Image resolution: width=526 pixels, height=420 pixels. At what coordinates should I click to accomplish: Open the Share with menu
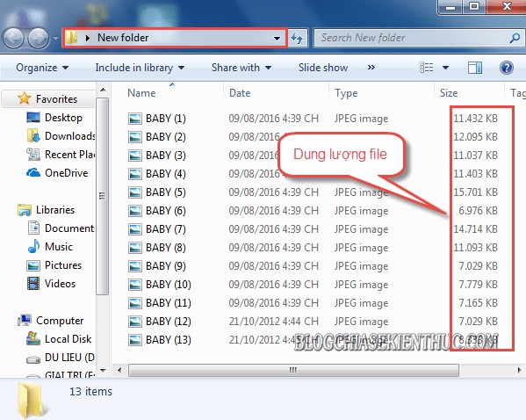[241, 68]
